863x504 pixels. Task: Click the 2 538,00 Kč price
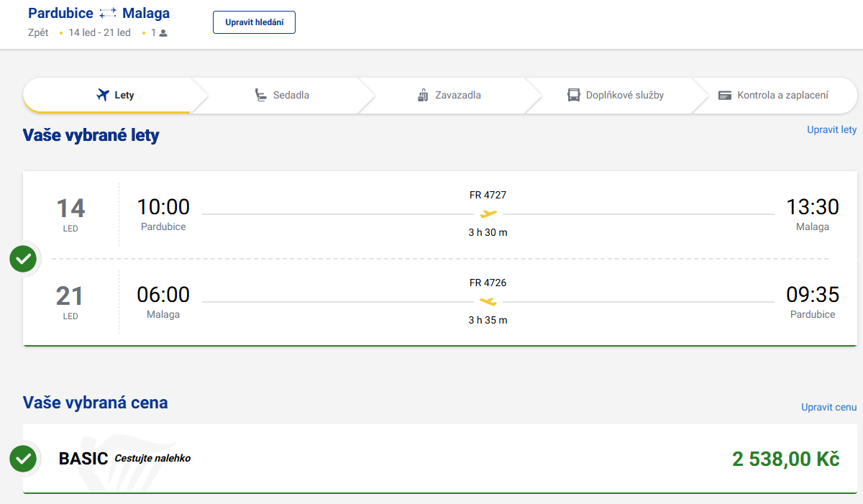pyautogui.click(x=785, y=459)
